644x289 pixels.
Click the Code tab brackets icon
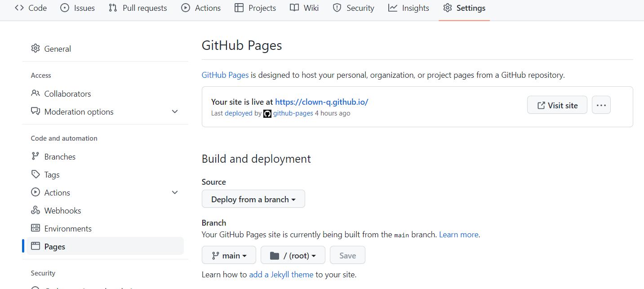pos(19,8)
